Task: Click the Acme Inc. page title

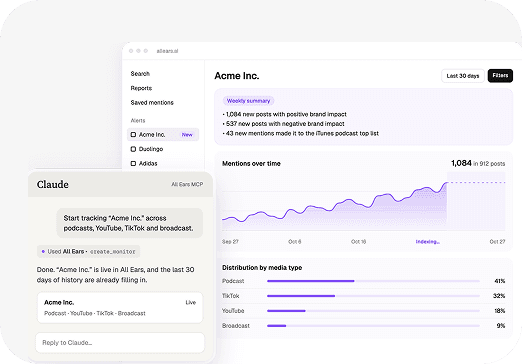Action: point(237,76)
